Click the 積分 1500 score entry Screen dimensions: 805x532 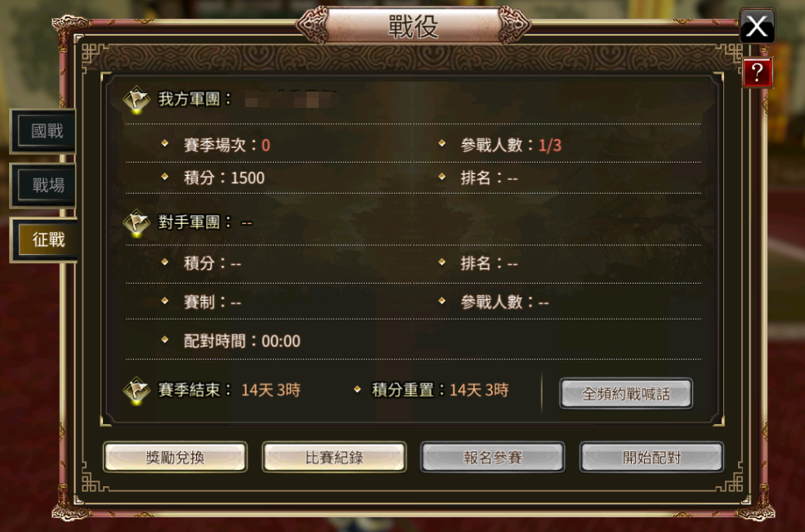click(x=224, y=177)
